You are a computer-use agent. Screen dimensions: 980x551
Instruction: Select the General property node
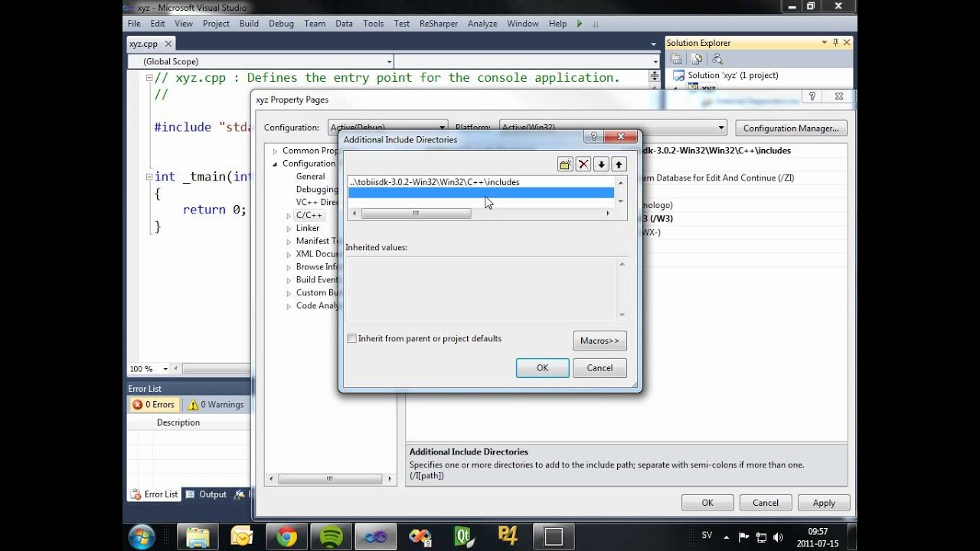[311, 177]
